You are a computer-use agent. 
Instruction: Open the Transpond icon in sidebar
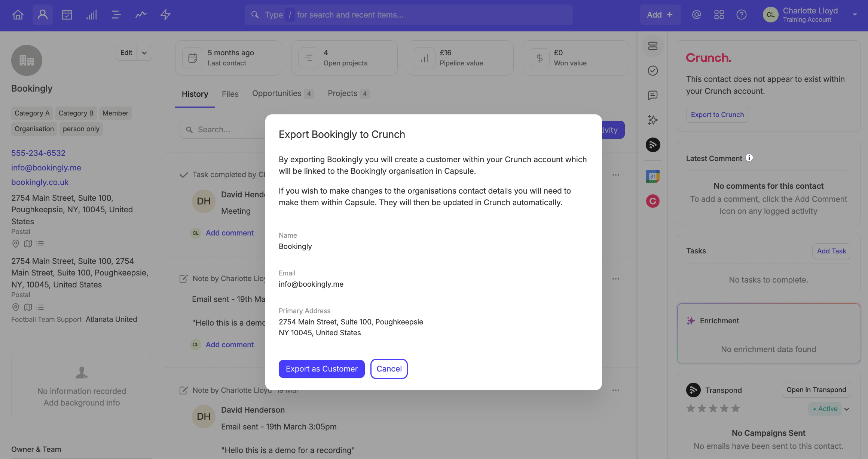653,145
